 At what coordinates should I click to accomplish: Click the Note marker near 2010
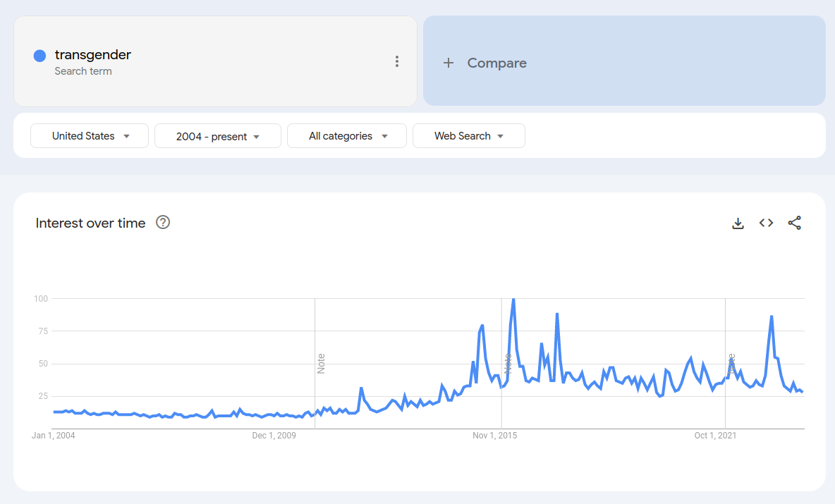[x=321, y=364]
